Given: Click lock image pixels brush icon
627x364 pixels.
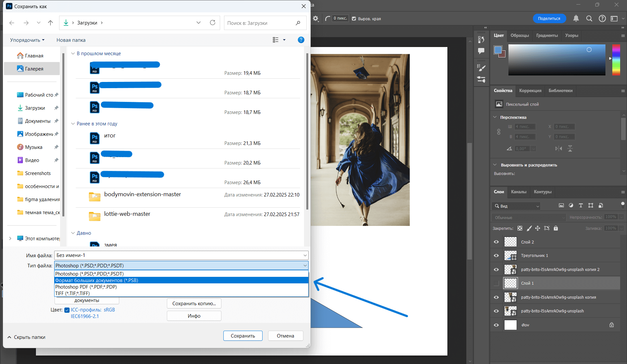Looking at the screenshot, I should click(x=529, y=228).
